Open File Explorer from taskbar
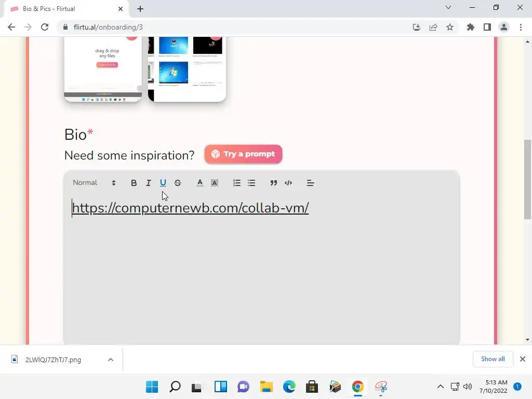The height and width of the screenshot is (399, 532). pos(267,387)
